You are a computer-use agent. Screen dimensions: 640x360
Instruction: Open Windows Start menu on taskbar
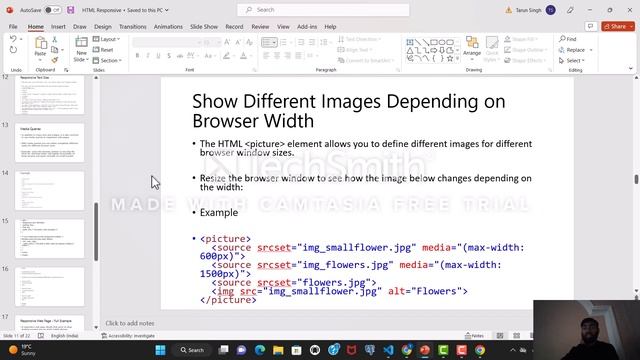pos(160,350)
